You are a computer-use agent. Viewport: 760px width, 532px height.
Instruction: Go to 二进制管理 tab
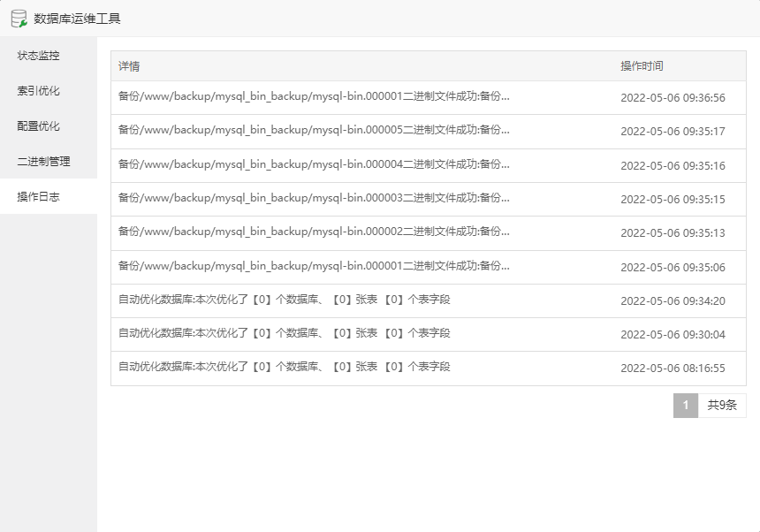pyautogui.click(x=49, y=162)
